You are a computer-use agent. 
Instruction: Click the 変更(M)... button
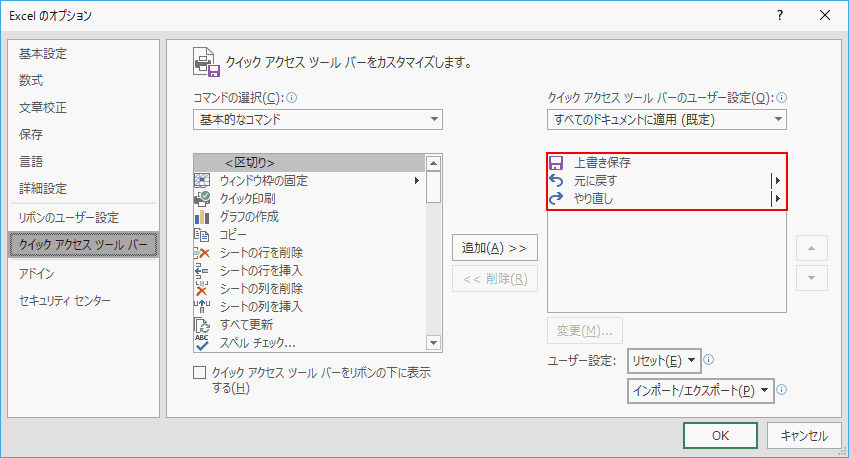585,331
